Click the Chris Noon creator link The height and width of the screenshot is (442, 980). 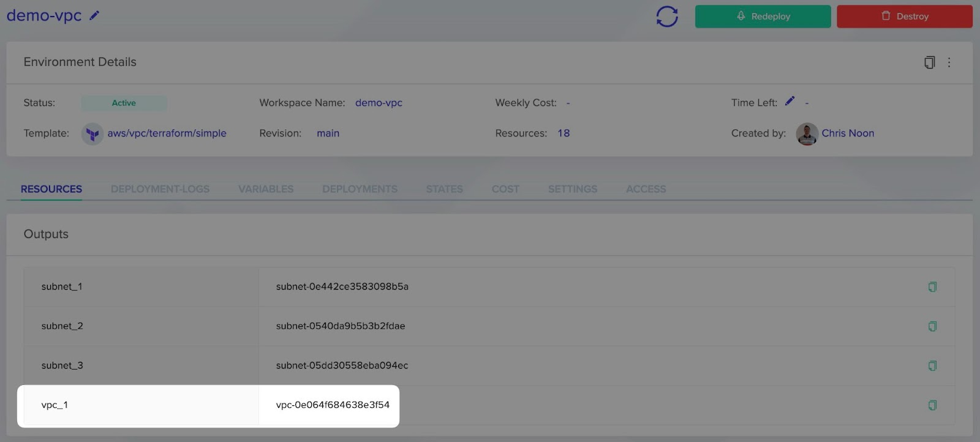point(848,133)
